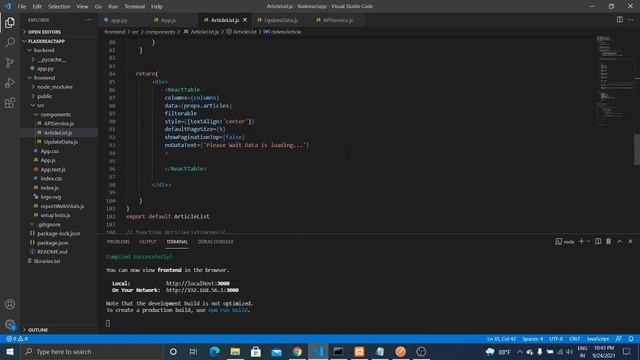The width and height of the screenshot is (640, 360).
Task: Expand the __pycache__ folder
Action: (x=51, y=60)
